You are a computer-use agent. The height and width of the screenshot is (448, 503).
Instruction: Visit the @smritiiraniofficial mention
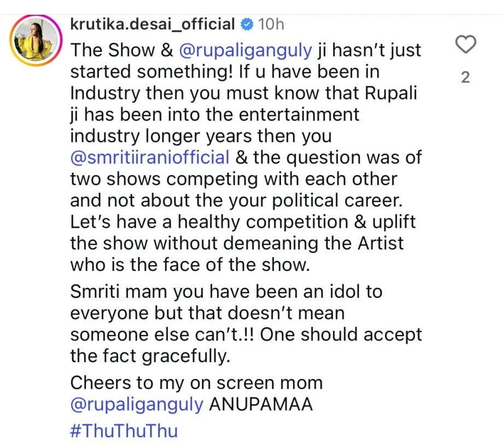(150, 157)
